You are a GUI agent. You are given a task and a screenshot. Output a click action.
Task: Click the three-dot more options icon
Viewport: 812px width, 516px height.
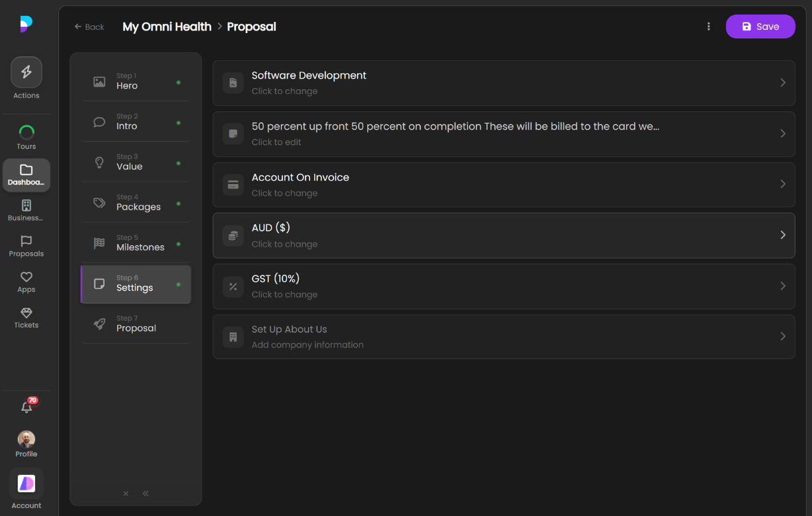pos(708,26)
